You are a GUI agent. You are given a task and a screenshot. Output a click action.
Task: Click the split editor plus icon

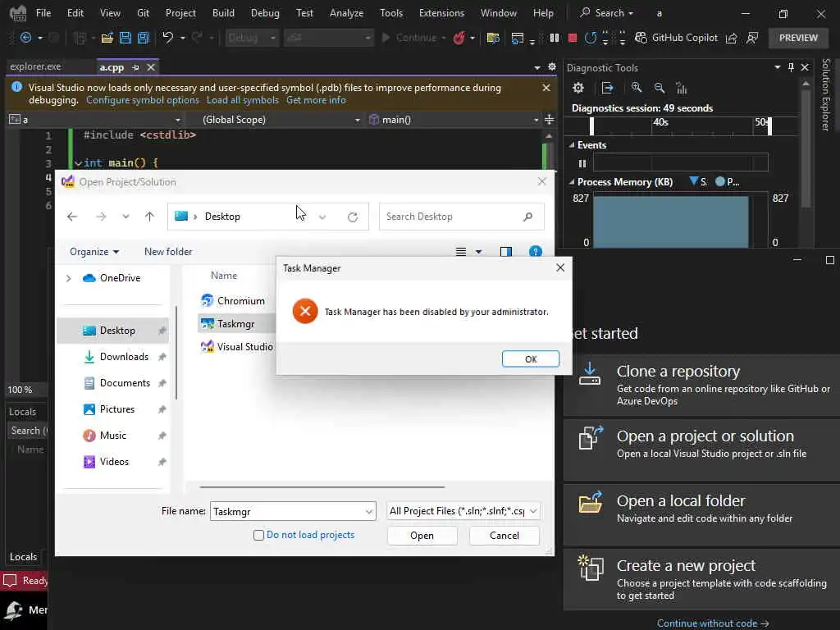pos(549,120)
